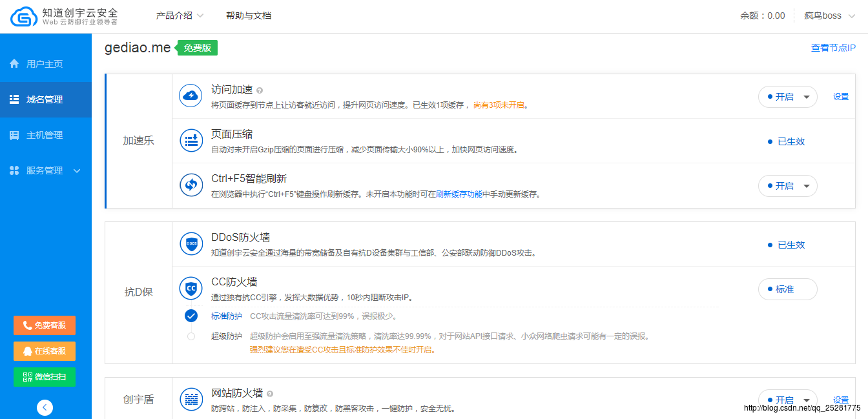Click the 页面压缩 compression icon
868x419 pixels.
tap(191, 141)
